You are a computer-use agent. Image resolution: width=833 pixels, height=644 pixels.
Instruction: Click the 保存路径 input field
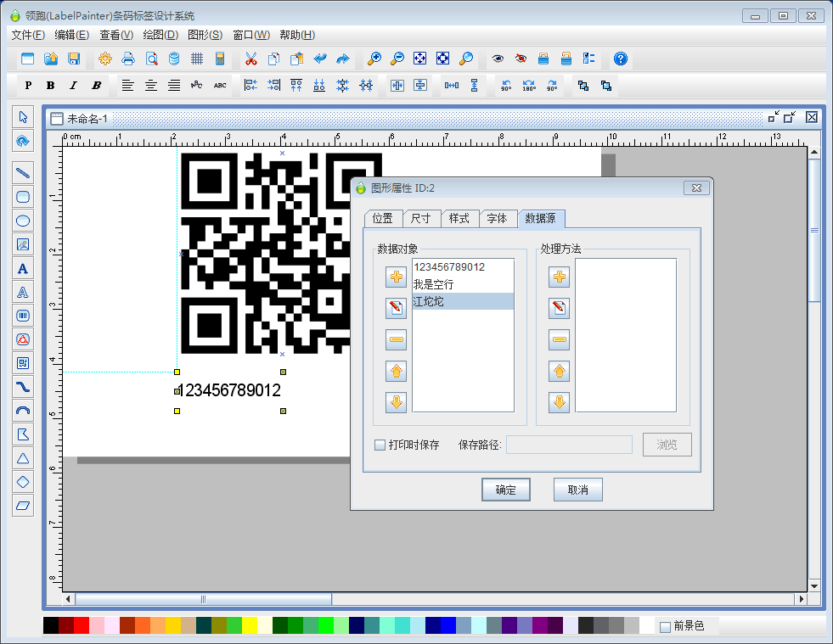coord(569,445)
